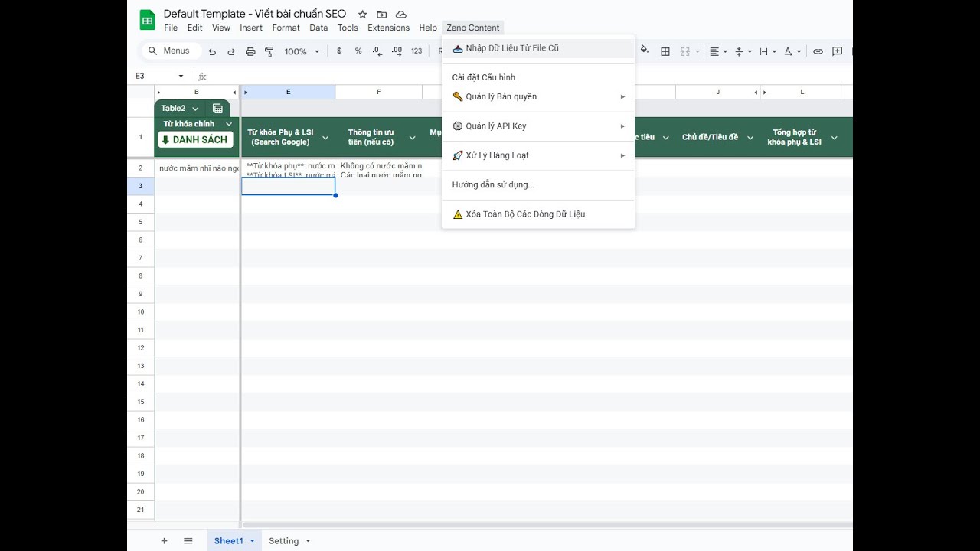980x551 pixels.
Task: Open the Google Sheets home icon
Action: click(147, 20)
